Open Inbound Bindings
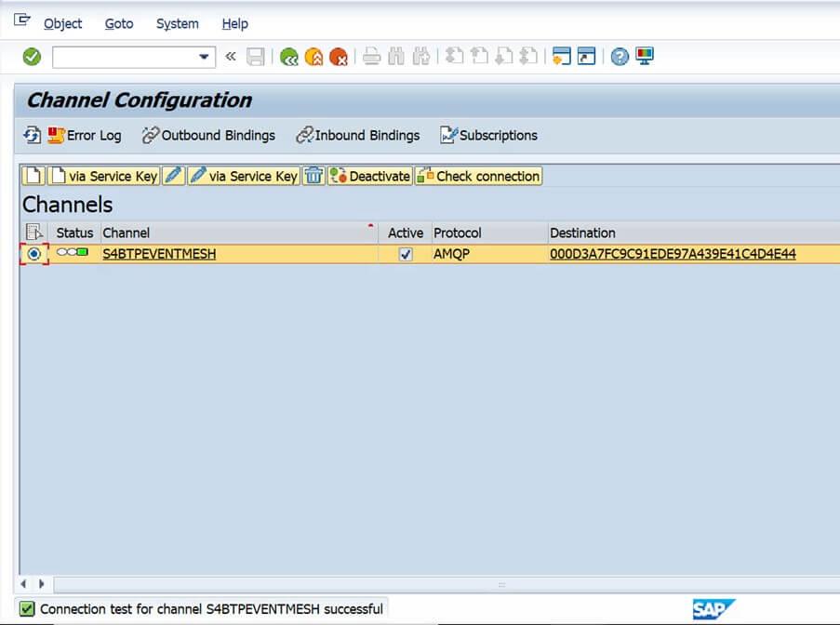840x625 pixels. pos(358,135)
